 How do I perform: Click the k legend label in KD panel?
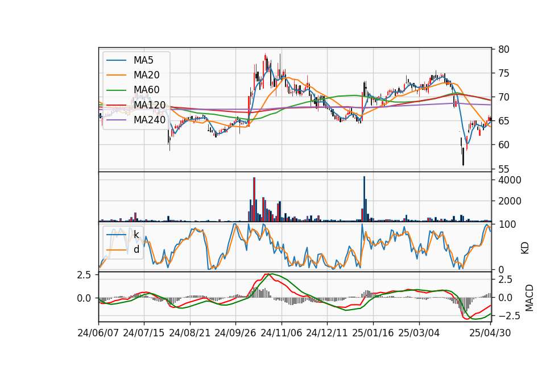[x=136, y=235]
